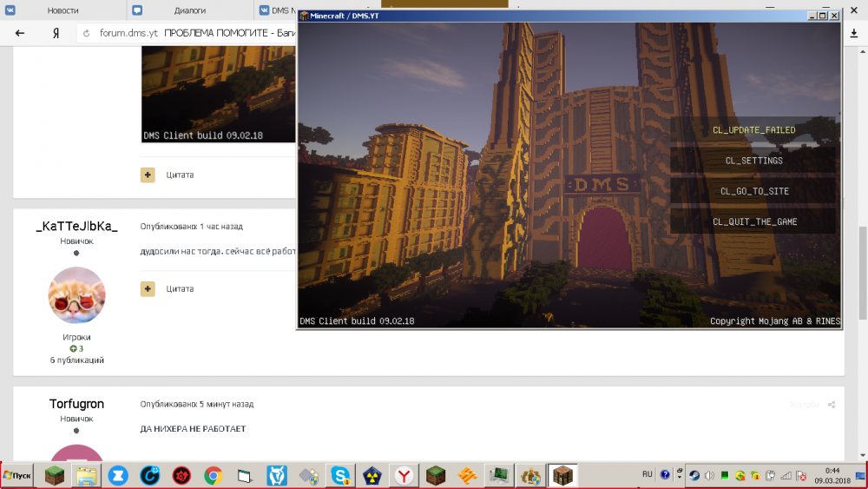Open Google Chrome from the taskbar

[213, 476]
